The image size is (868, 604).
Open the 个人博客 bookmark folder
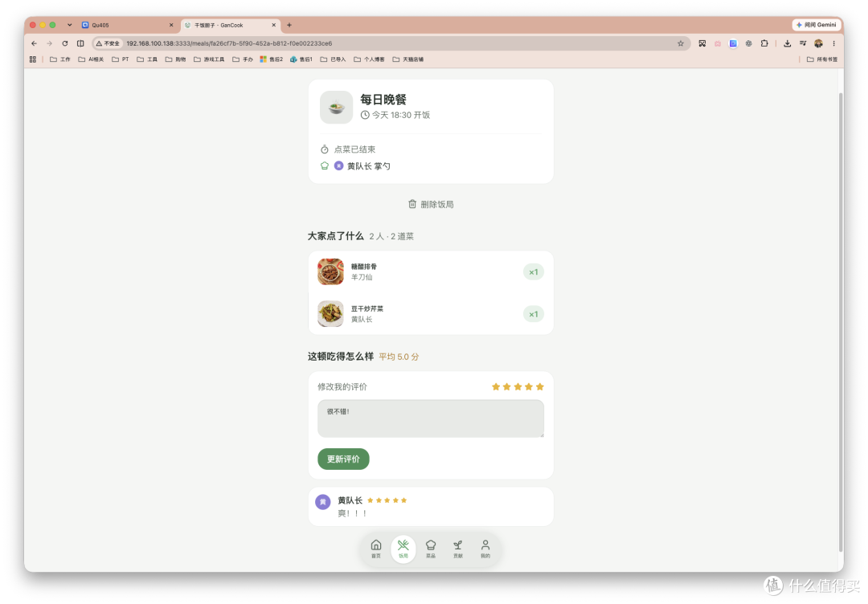click(x=369, y=59)
